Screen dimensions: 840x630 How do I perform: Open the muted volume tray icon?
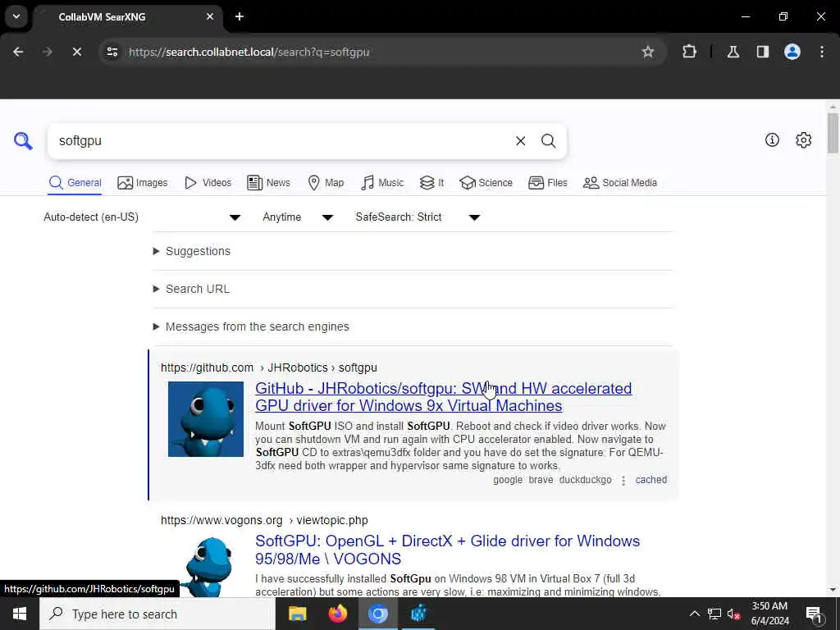click(x=733, y=614)
